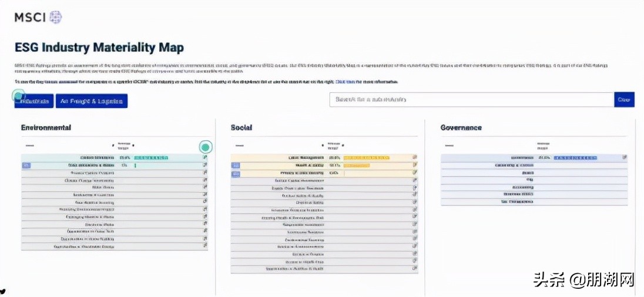Viewport: 644px width, 297px height.
Task: Click the Social section heading
Action: coord(241,127)
